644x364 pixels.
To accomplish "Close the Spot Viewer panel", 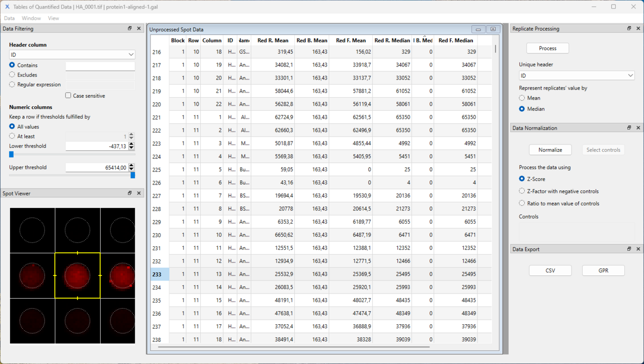I will coord(139,193).
